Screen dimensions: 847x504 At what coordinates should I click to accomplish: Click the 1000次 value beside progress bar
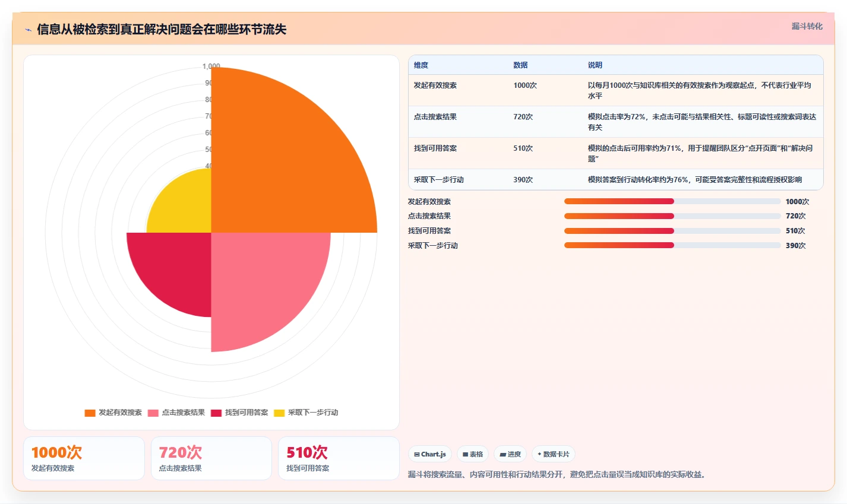pyautogui.click(x=797, y=202)
